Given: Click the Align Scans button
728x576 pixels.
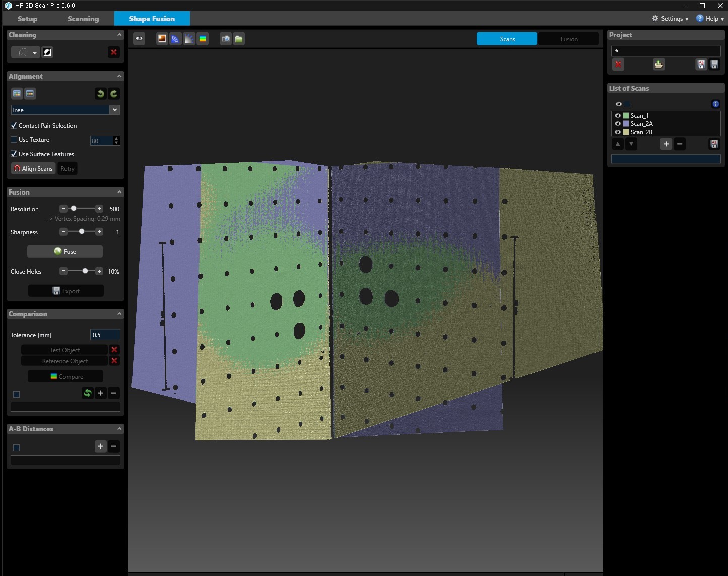Looking at the screenshot, I should (x=33, y=169).
